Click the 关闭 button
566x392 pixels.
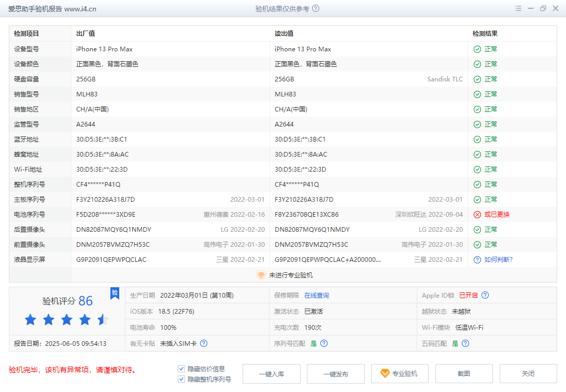(528, 374)
